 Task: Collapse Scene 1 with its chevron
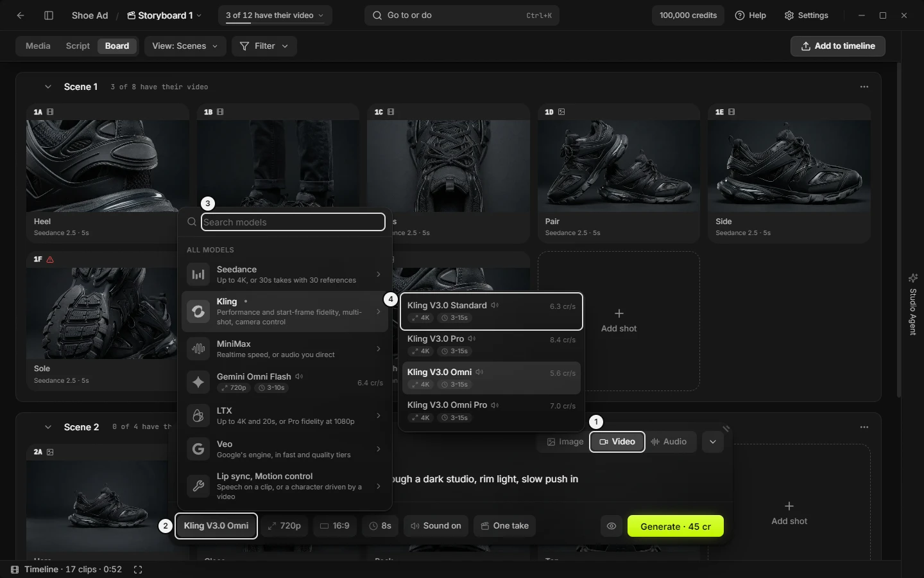[47, 87]
